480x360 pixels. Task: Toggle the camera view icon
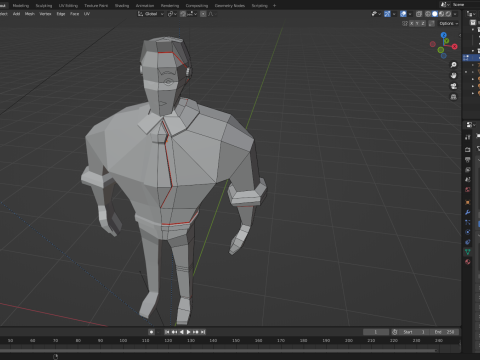tap(453, 86)
